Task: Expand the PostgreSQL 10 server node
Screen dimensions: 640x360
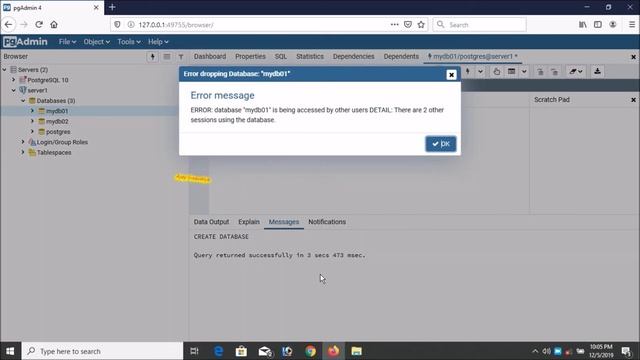Action: 14,80
